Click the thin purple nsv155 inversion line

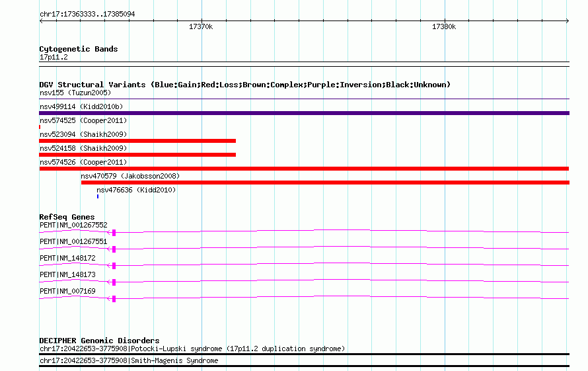pyautogui.click(x=304, y=99)
